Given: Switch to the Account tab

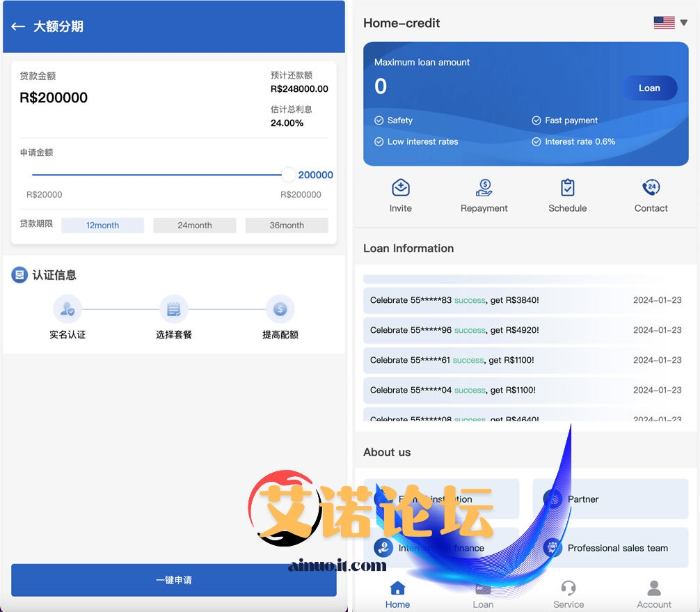Looking at the screenshot, I should click(653, 595).
